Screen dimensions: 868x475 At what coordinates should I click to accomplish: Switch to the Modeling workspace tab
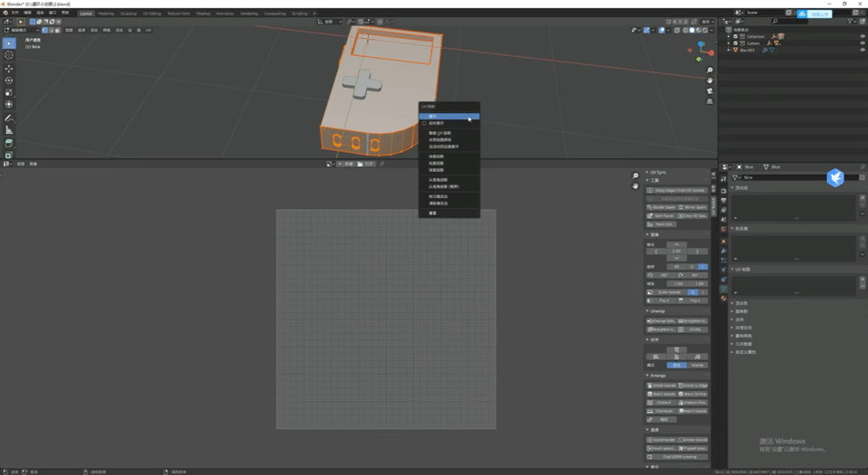[x=106, y=14]
